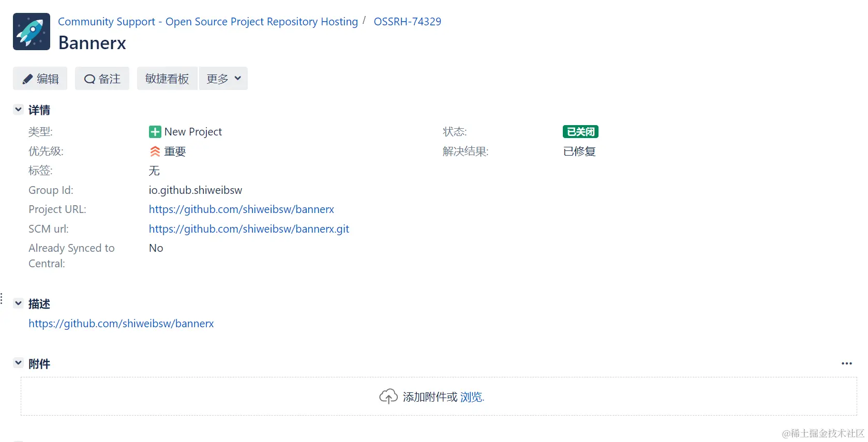Click the 状态 field label
868x442 pixels.
coord(455,132)
